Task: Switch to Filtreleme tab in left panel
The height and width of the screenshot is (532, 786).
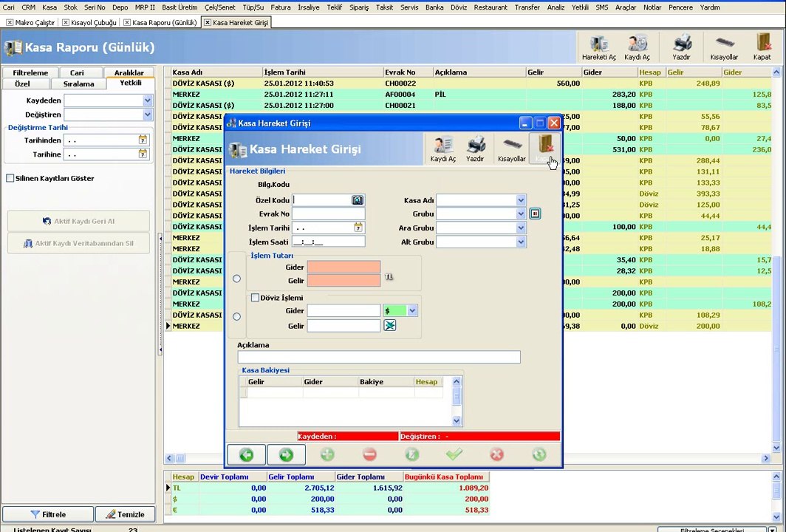Action: [30, 72]
